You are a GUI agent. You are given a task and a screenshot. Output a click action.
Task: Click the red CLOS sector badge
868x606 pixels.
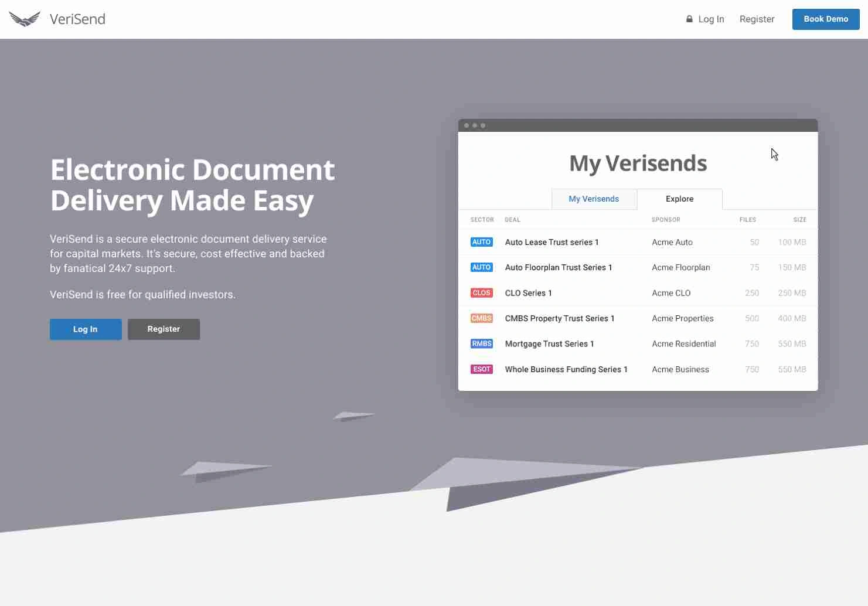pyautogui.click(x=481, y=293)
